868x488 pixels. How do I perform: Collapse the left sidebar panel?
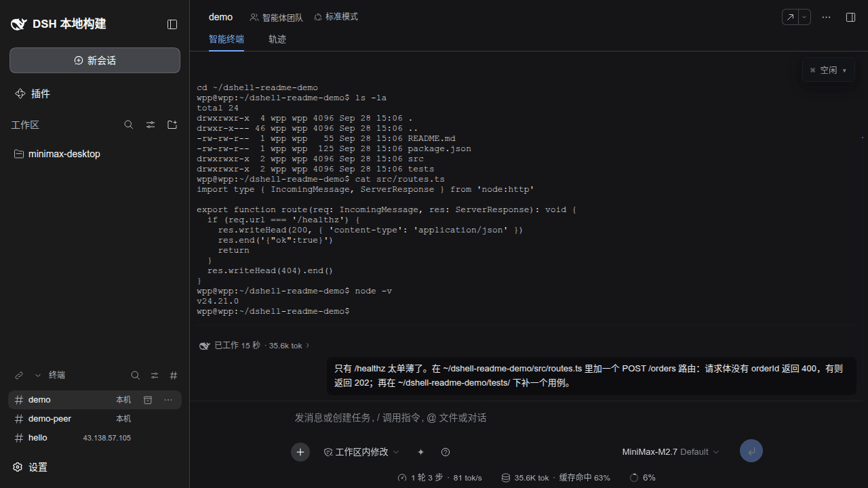172,24
